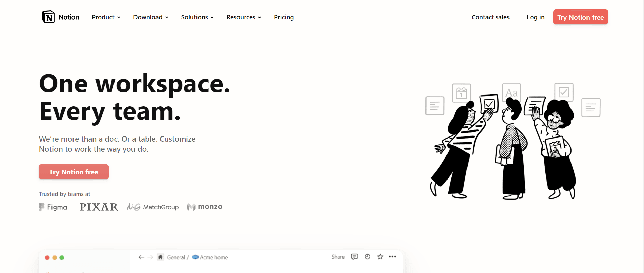This screenshot has width=644, height=273.
Task: Click Log in
Action: tap(535, 17)
